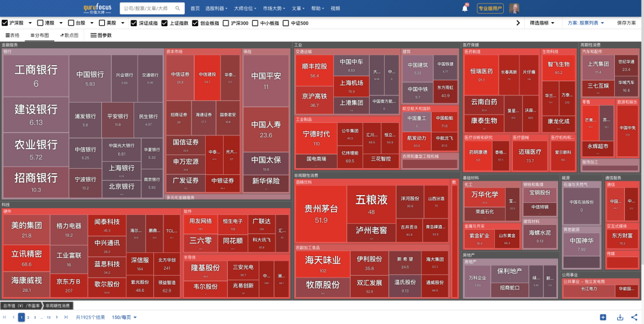This screenshot has width=644, height=324.
Task: Open the 方案: 股票列表 dropdown
Action: tap(586, 23)
